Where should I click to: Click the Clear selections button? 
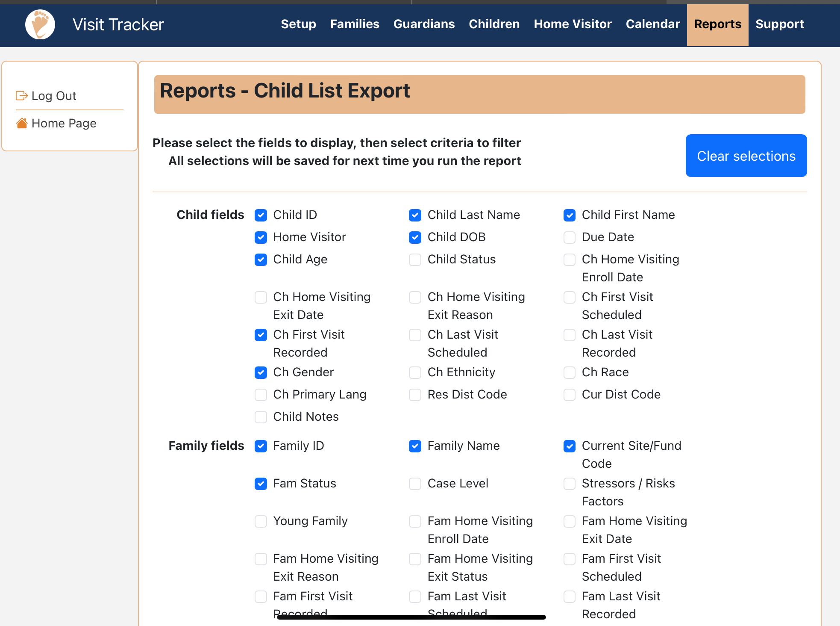[x=746, y=156]
